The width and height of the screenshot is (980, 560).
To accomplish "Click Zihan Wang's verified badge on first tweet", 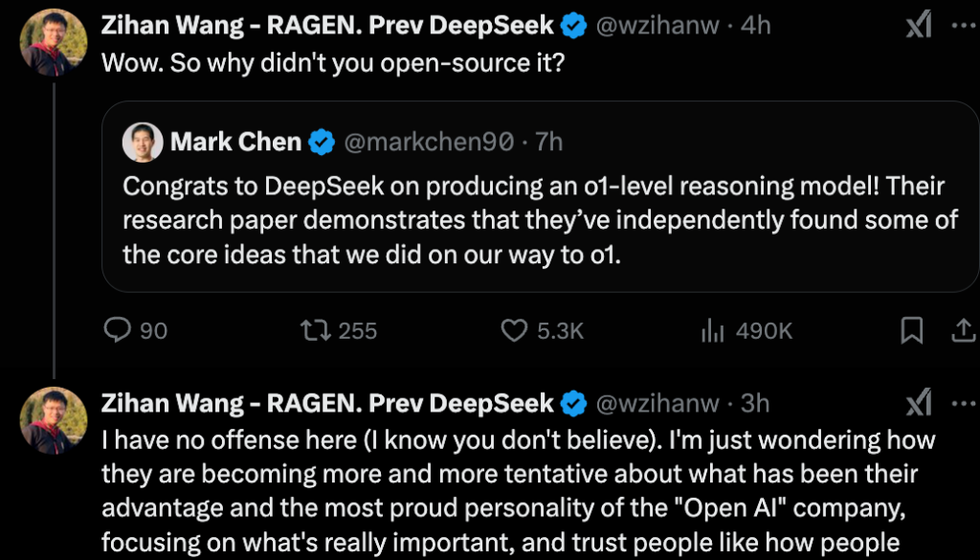I will click(573, 27).
